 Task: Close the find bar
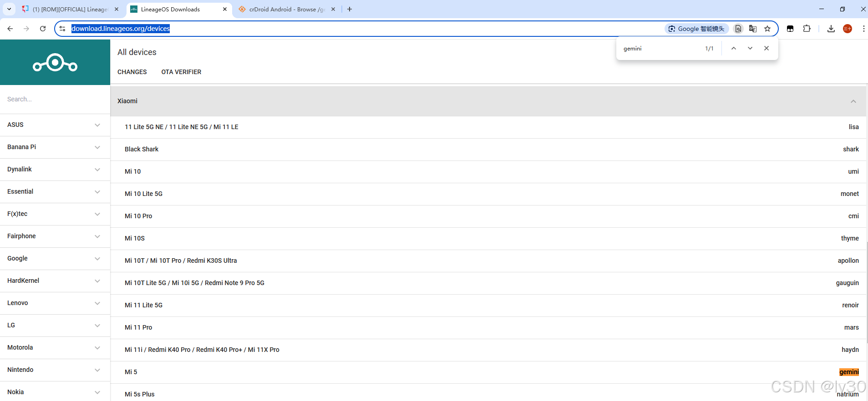pyautogui.click(x=766, y=48)
